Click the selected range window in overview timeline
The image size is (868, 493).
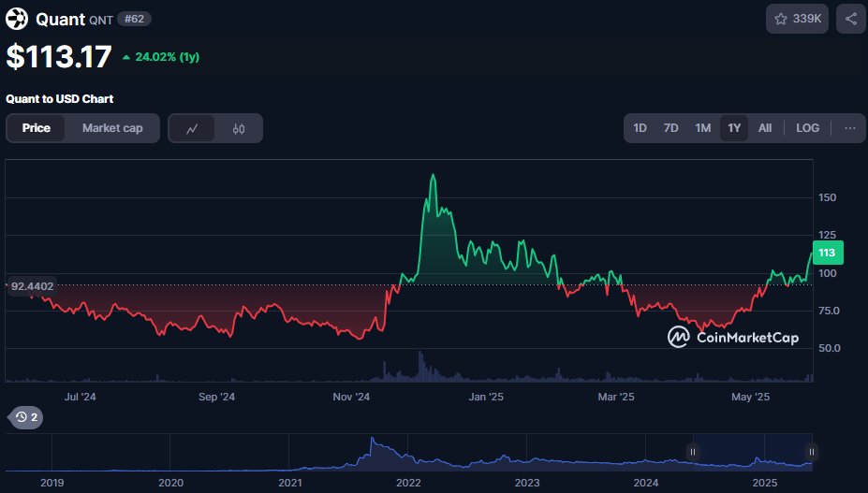[x=752, y=452]
